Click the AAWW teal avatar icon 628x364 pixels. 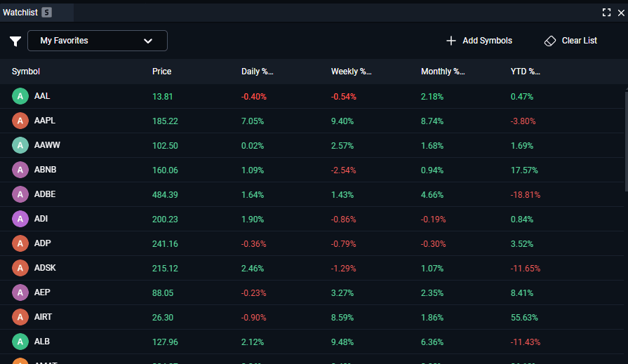20,145
